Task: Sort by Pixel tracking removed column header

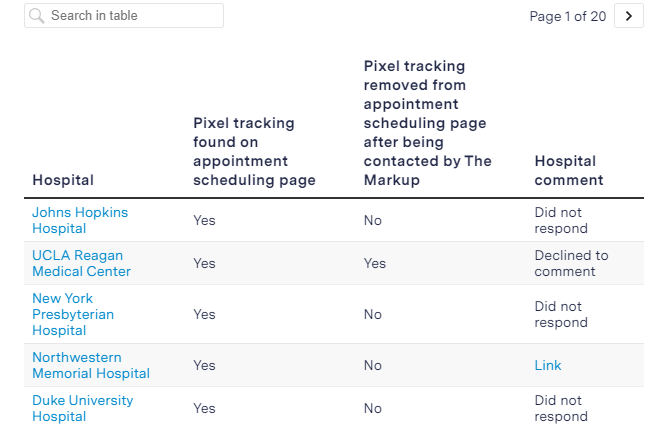Action: [428, 123]
